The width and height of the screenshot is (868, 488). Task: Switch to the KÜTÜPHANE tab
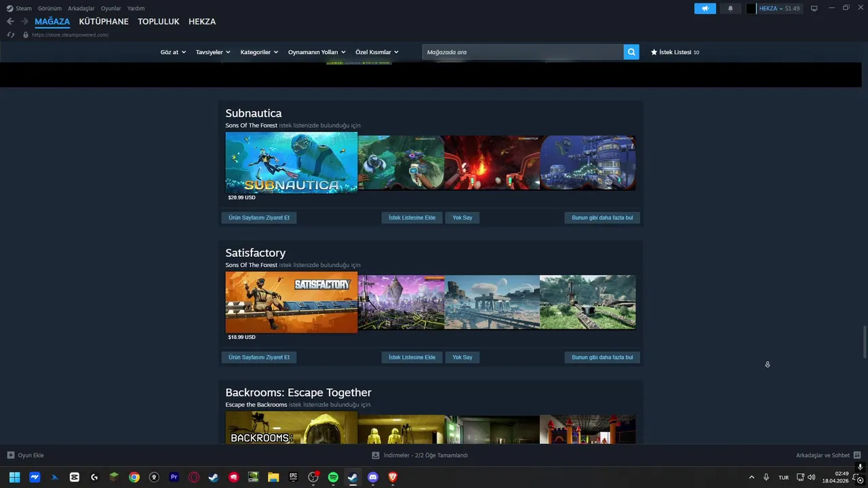click(x=104, y=22)
